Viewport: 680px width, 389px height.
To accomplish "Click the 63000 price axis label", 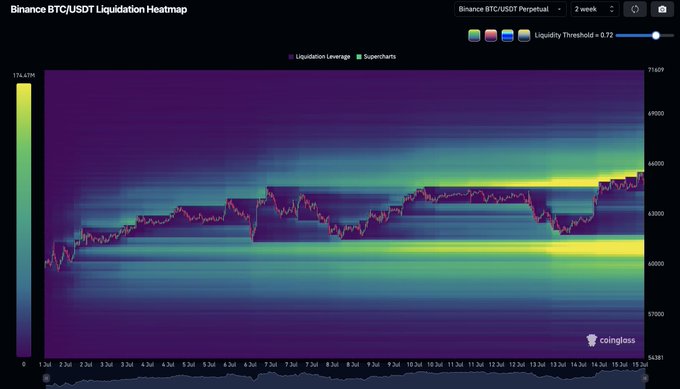I will 656,213.
